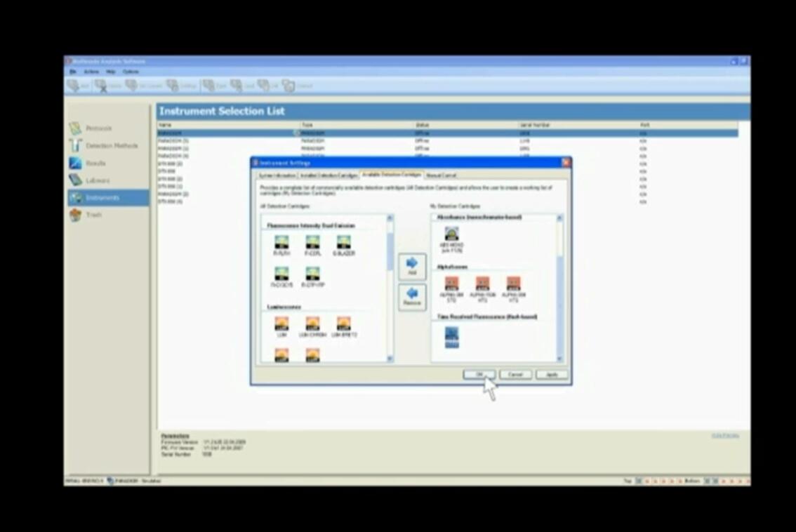Select the LUM cartridge icon
Image resolution: width=796 pixels, height=532 pixels.
coord(281,327)
